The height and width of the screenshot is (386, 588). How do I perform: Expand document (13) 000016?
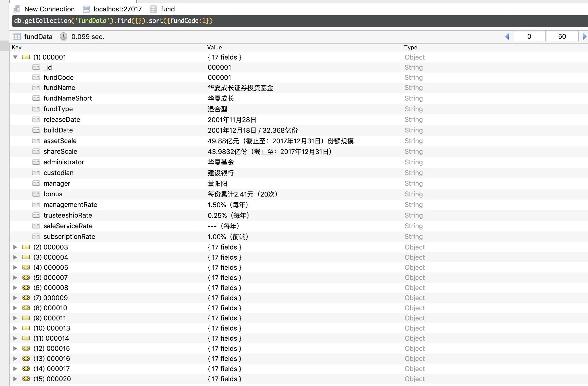(x=15, y=358)
